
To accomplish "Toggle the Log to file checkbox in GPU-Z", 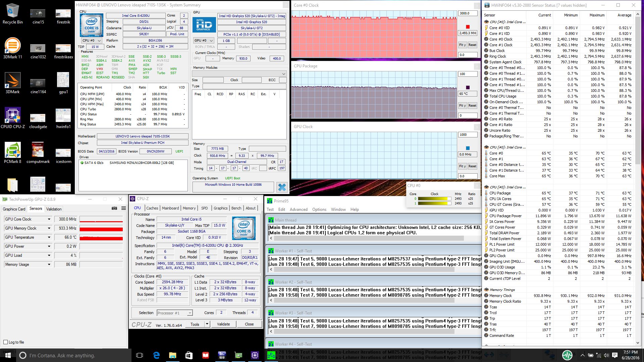I will tap(5, 342).
